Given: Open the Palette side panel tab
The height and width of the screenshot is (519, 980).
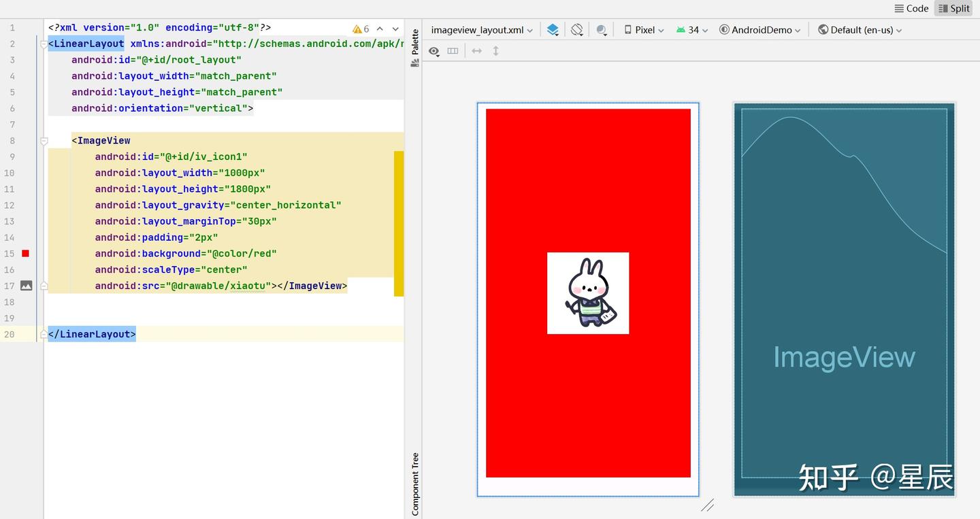Looking at the screenshot, I should pyautogui.click(x=414, y=48).
